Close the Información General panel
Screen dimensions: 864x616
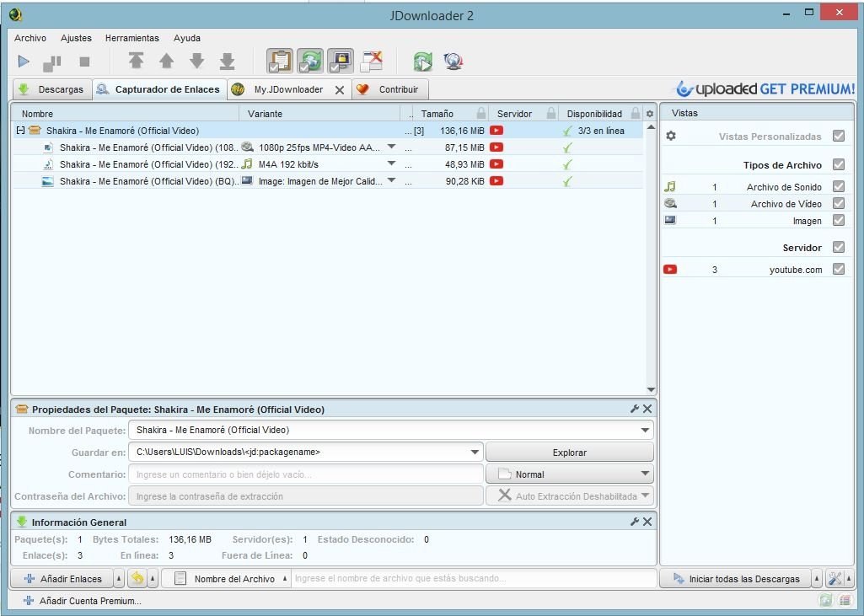[x=647, y=522]
